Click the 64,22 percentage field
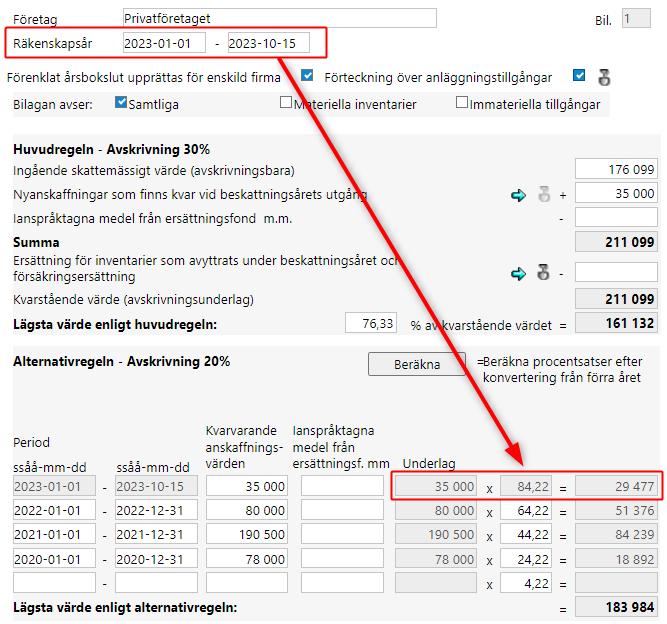667x624 pixels. click(x=526, y=510)
